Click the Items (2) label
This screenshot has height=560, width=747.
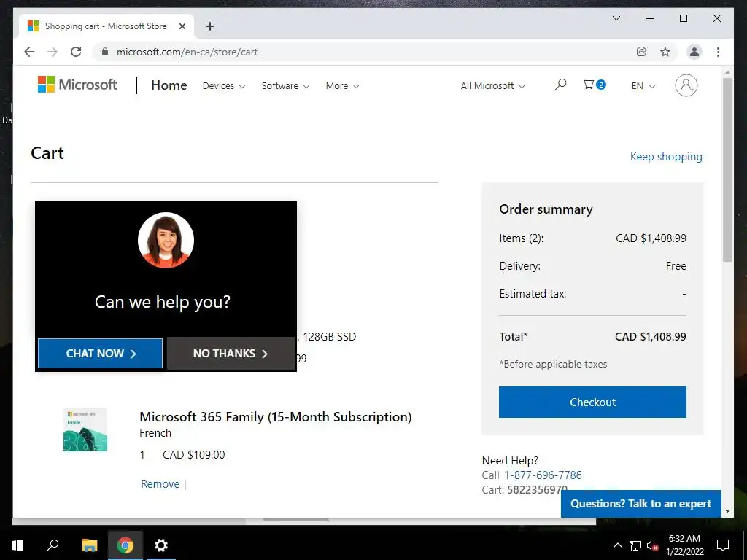pos(521,238)
